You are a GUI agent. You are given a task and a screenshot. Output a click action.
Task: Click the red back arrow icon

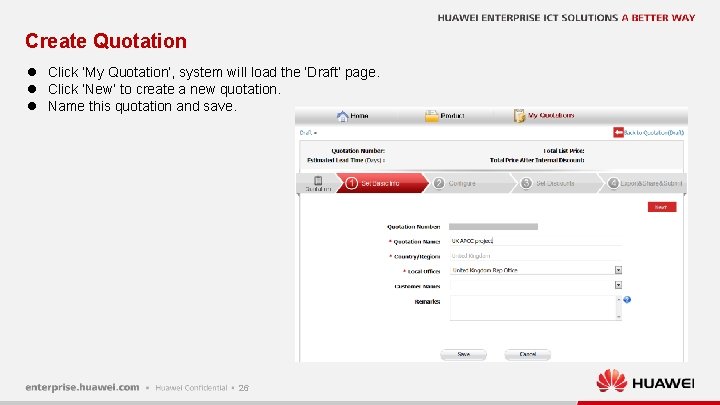pos(618,133)
